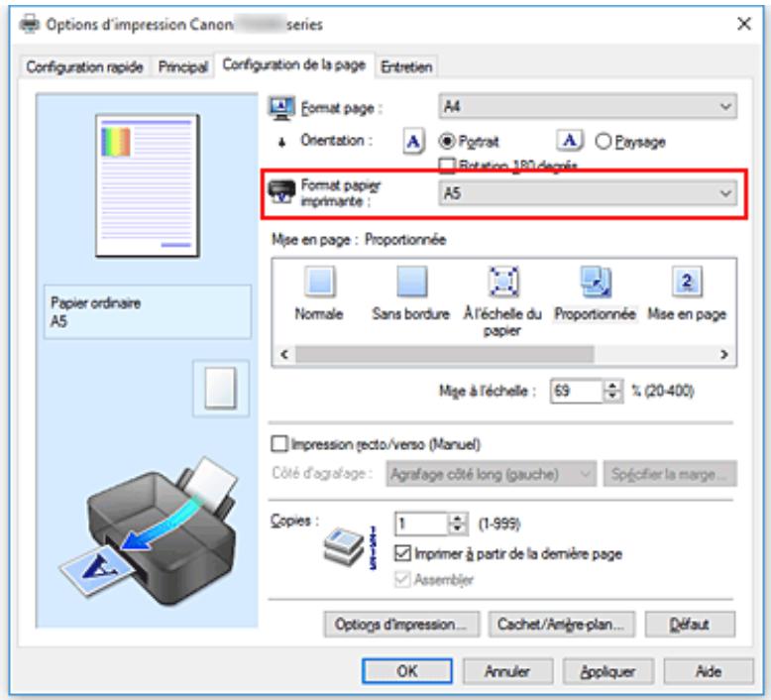This screenshot has width=771, height=700.
Task: Click the printer icon in title bar
Action: point(30,24)
